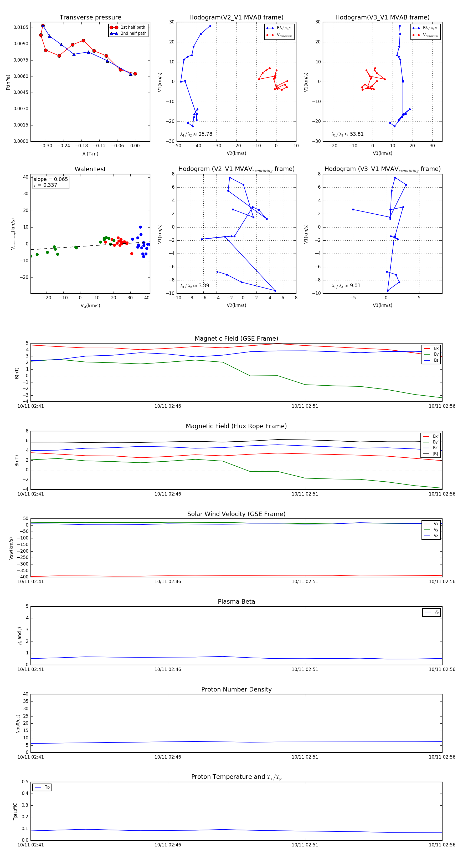Select the λ1/λ2 ≈ 25.78 annotation
Viewport: 473px width, 868px height.
click(196, 134)
